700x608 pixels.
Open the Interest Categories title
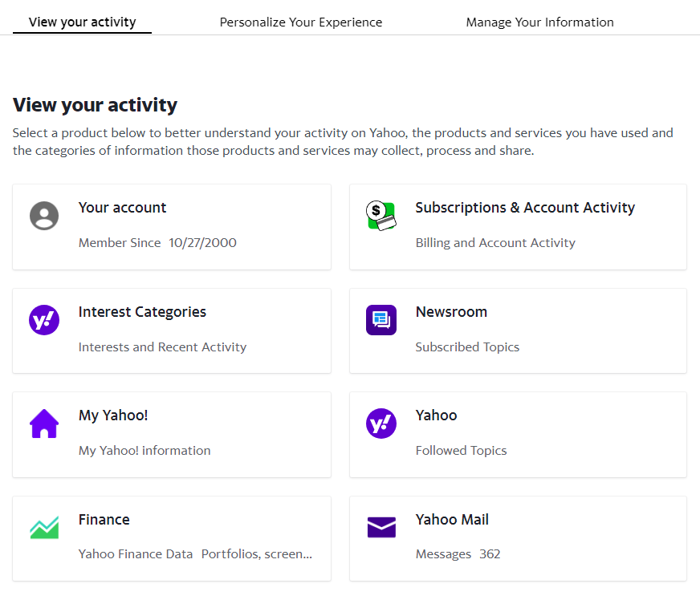coord(142,312)
